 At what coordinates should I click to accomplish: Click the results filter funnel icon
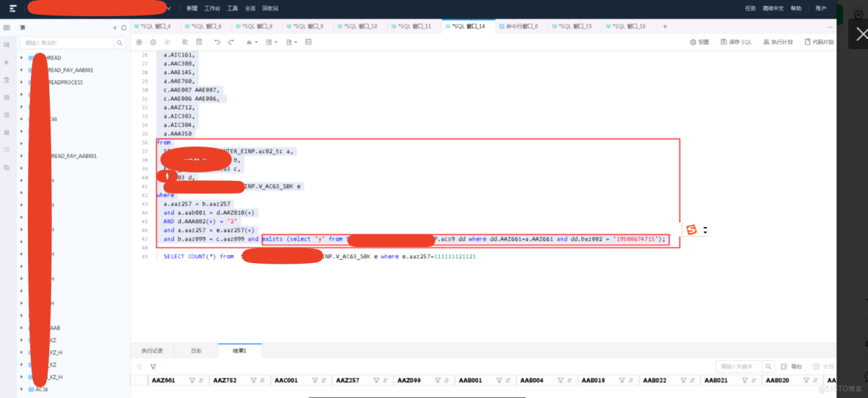(153, 366)
